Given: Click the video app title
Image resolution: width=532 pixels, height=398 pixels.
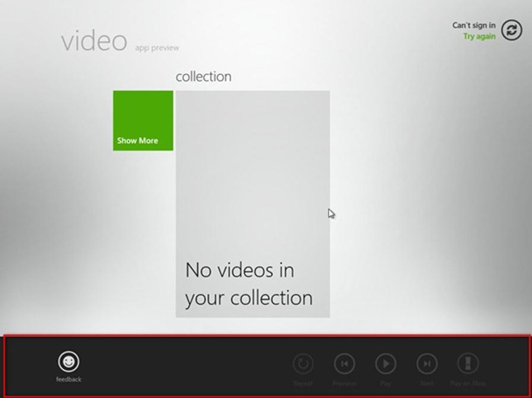Looking at the screenshot, I should coord(94,42).
